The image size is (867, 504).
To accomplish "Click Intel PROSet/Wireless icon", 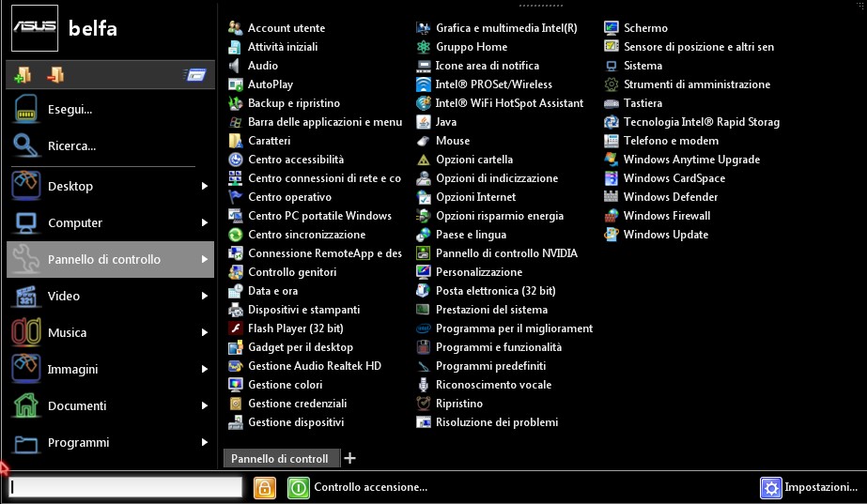I will click(x=424, y=84).
